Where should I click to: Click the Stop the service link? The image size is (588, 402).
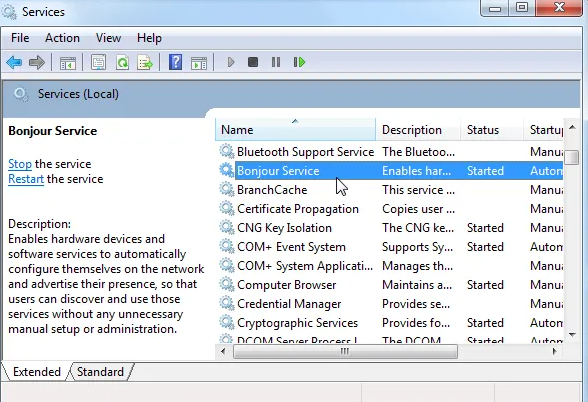point(20,164)
